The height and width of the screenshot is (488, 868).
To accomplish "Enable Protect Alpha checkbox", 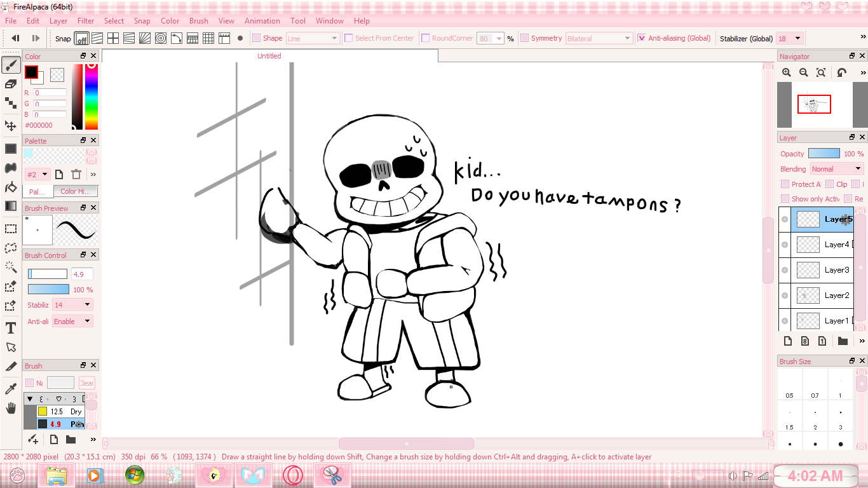I will [785, 184].
